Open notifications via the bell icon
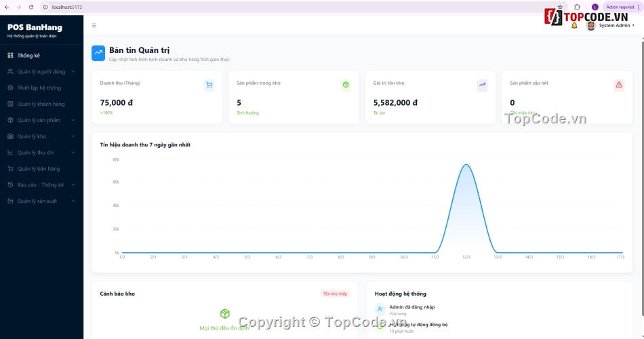Screen dimensions: 644x339 click(x=574, y=26)
